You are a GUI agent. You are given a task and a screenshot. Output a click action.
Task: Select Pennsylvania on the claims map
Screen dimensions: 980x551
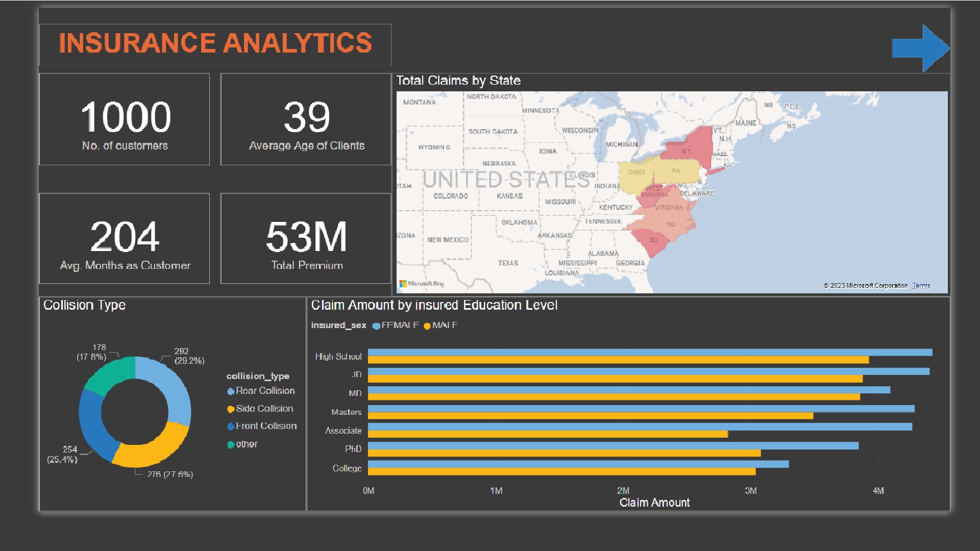pyautogui.click(x=676, y=171)
